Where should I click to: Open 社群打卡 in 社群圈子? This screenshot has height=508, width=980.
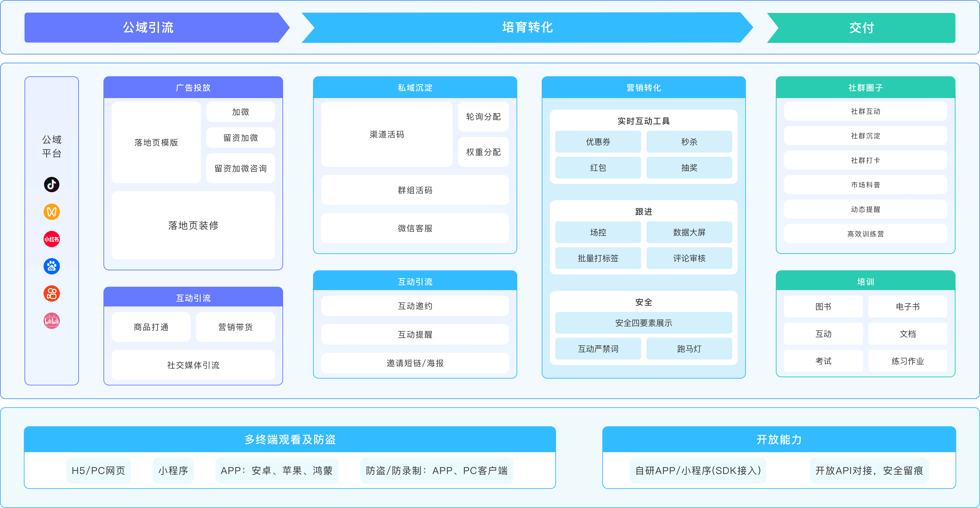click(865, 160)
